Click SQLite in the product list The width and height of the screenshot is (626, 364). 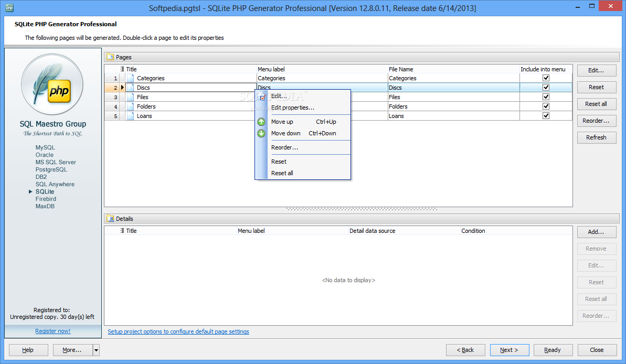point(45,191)
